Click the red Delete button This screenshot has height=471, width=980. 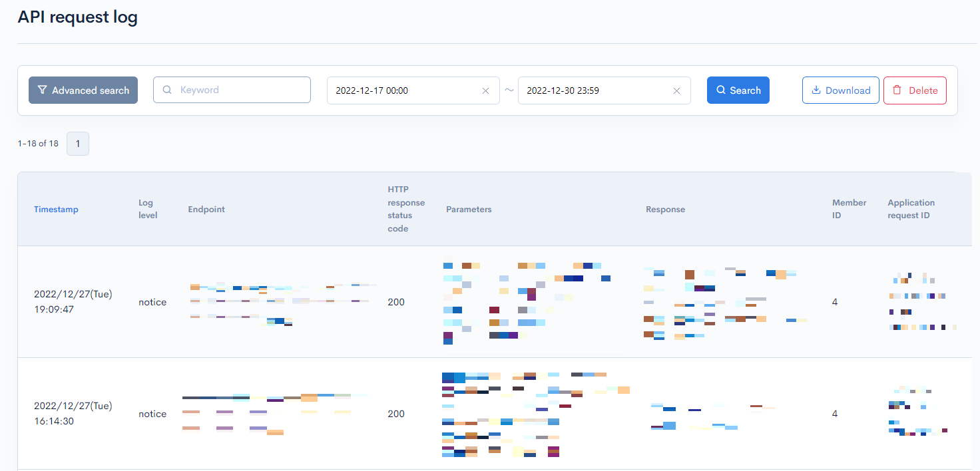[914, 90]
